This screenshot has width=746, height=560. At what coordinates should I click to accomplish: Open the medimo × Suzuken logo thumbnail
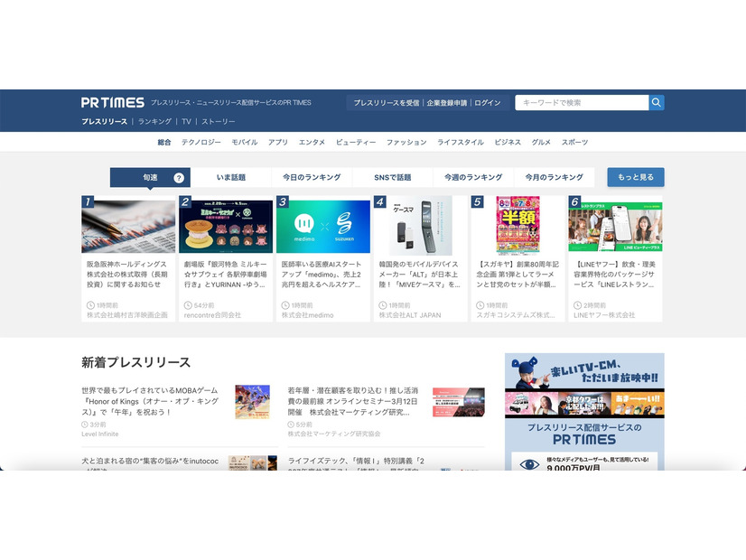pos(322,227)
